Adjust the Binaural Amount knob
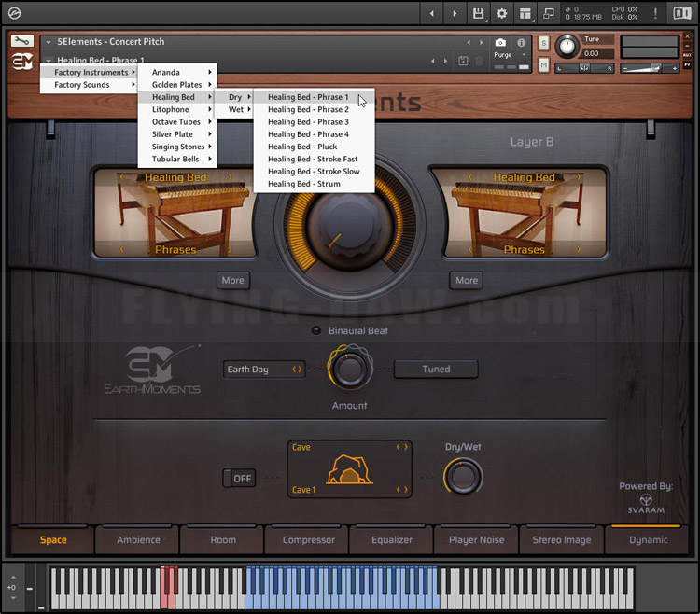 (x=350, y=369)
